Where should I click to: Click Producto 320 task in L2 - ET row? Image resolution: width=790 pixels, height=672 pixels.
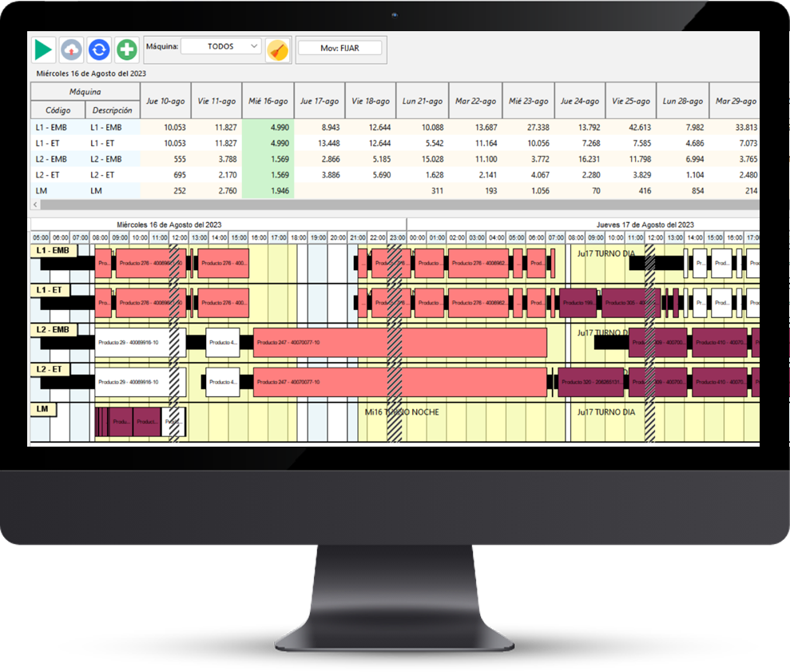click(x=591, y=382)
